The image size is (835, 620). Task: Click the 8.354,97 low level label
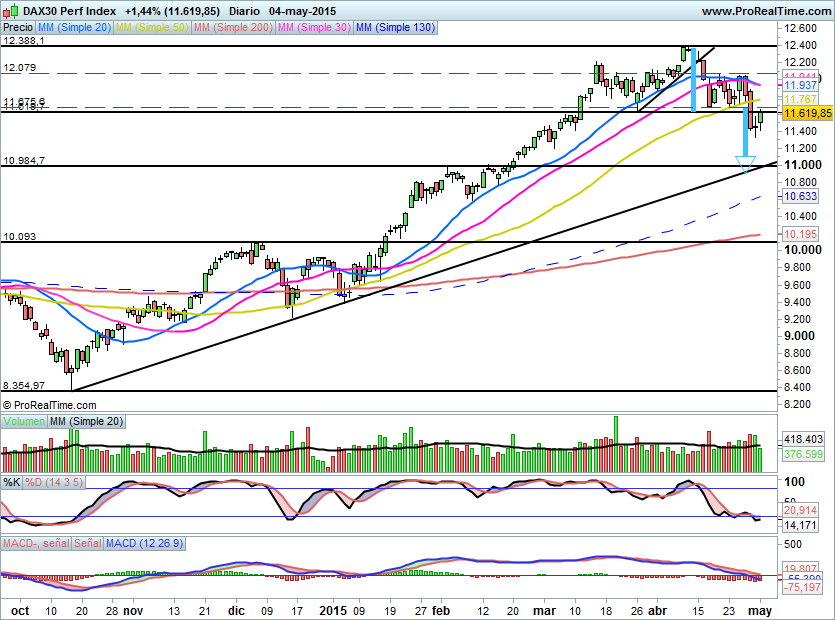click(x=24, y=385)
